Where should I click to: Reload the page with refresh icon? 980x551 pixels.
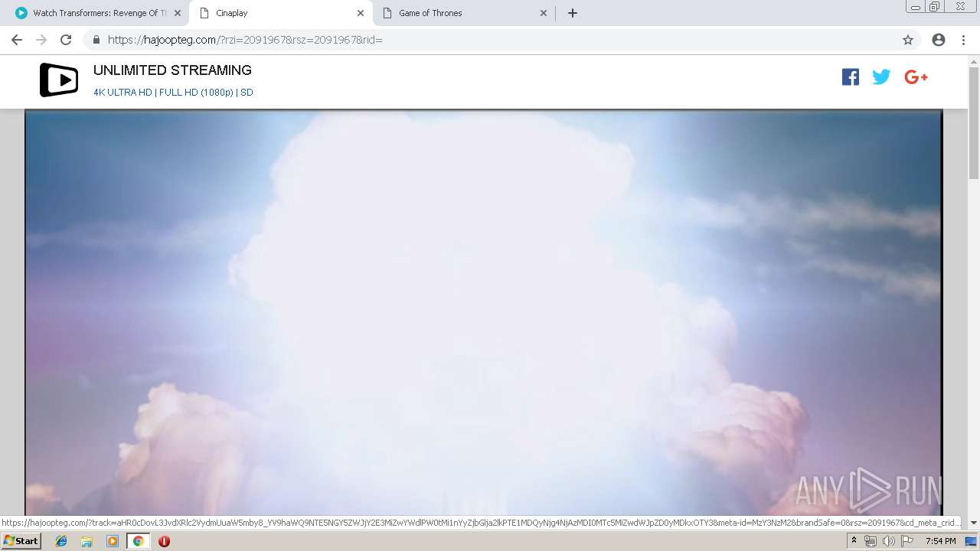click(66, 40)
